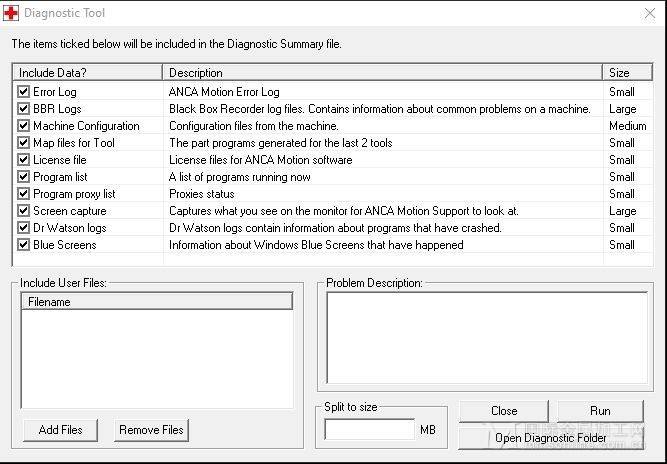Click 'The part programs generated' description
This screenshot has width=667, height=464.
(x=281, y=143)
